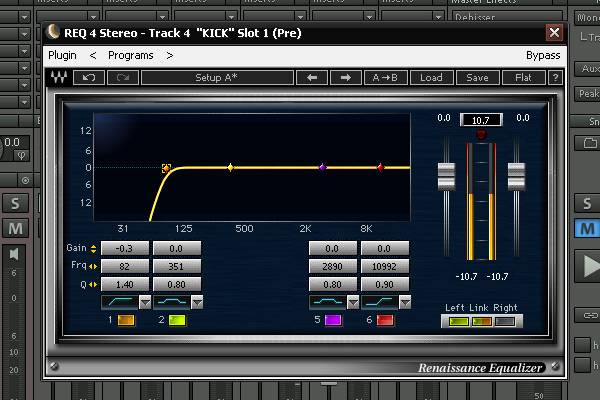Click the peak level readout 10.7
Viewport: 600px width, 400px height.
481,120
